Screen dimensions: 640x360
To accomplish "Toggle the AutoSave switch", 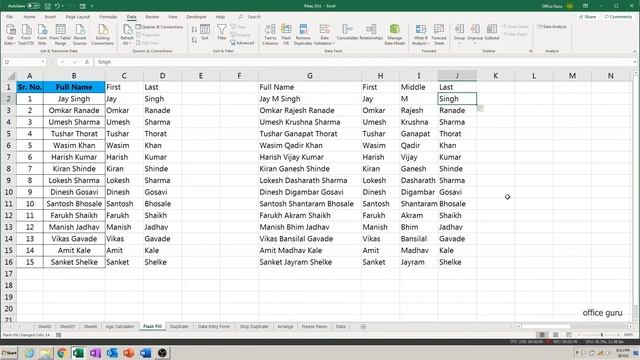I will pyautogui.click(x=33, y=6).
